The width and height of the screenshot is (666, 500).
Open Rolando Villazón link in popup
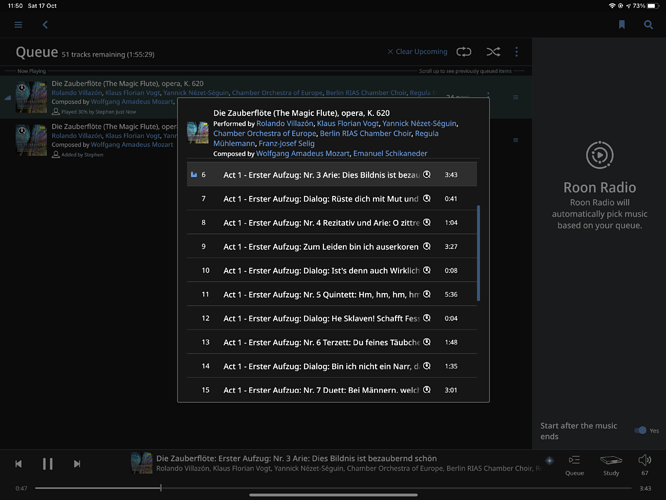coord(285,124)
